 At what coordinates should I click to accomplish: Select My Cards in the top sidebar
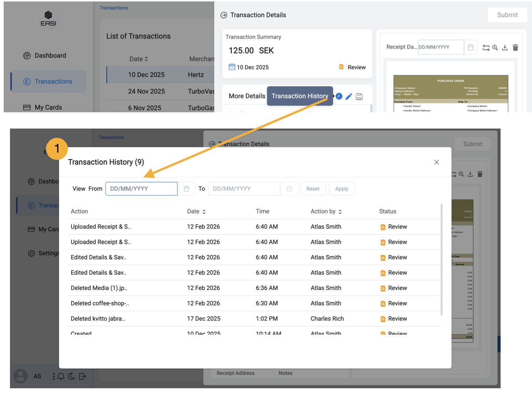coord(48,107)
